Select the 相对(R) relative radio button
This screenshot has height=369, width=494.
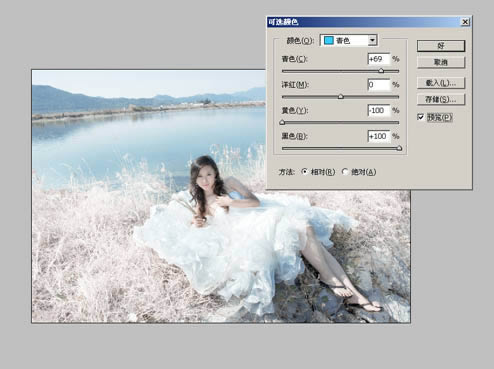pos(304,172)
